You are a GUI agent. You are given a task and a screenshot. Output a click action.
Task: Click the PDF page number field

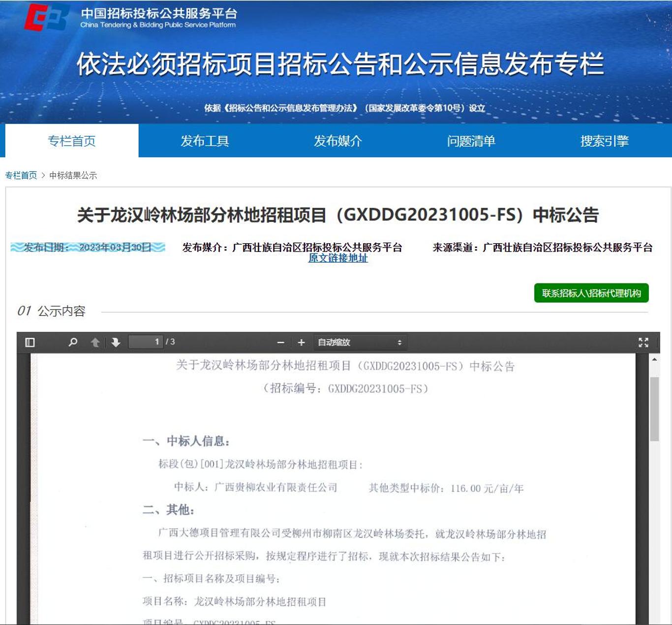point(146,342)
